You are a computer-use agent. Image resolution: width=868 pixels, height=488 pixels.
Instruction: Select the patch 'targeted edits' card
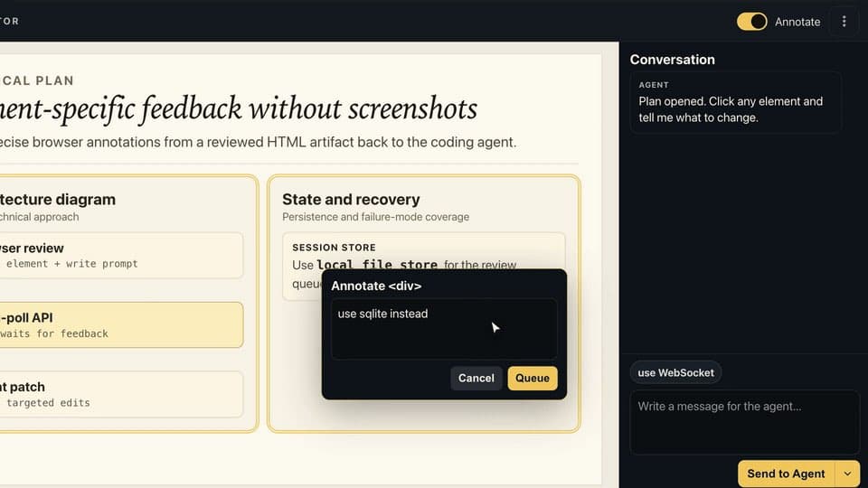(119, 394)
